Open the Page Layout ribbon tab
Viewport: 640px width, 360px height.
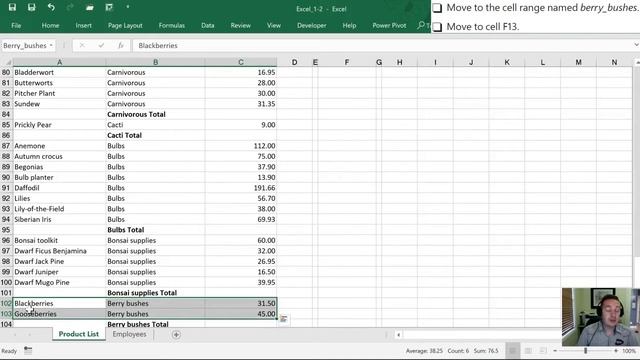(x=125, y=25)
